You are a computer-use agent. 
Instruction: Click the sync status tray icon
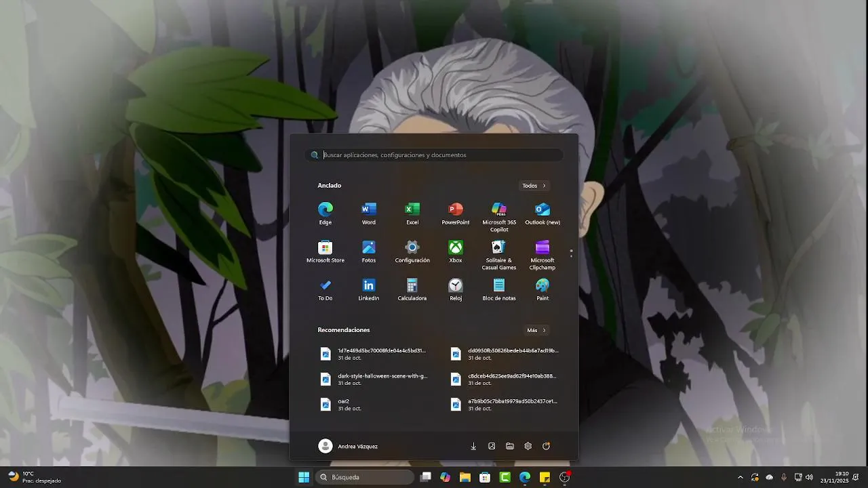click(x=755, y=477)
